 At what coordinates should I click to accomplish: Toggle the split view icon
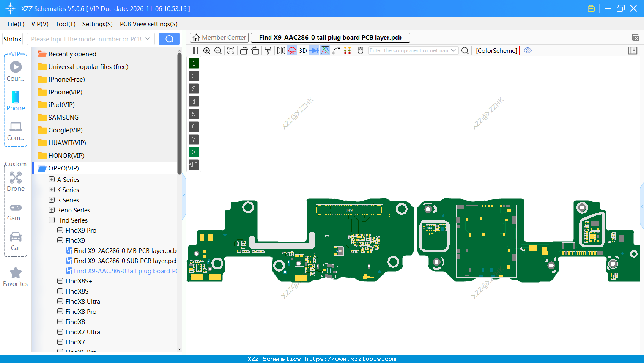click(x=194, y=50)
